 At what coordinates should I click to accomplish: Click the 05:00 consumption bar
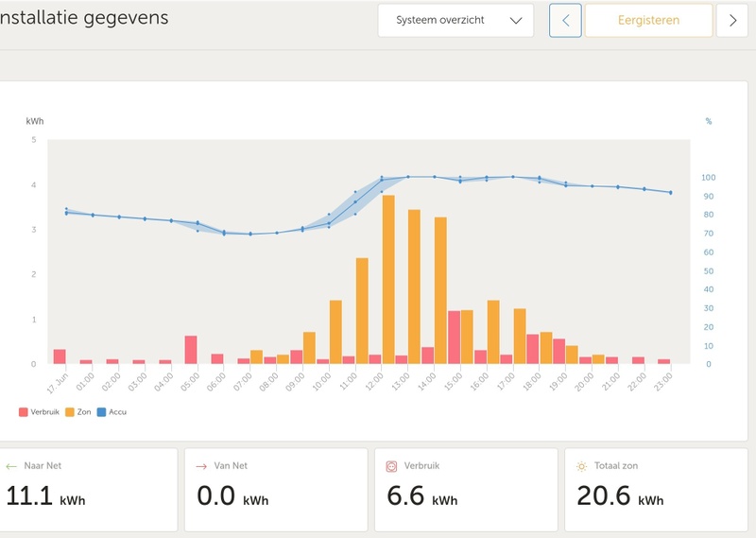pos(191,350)
